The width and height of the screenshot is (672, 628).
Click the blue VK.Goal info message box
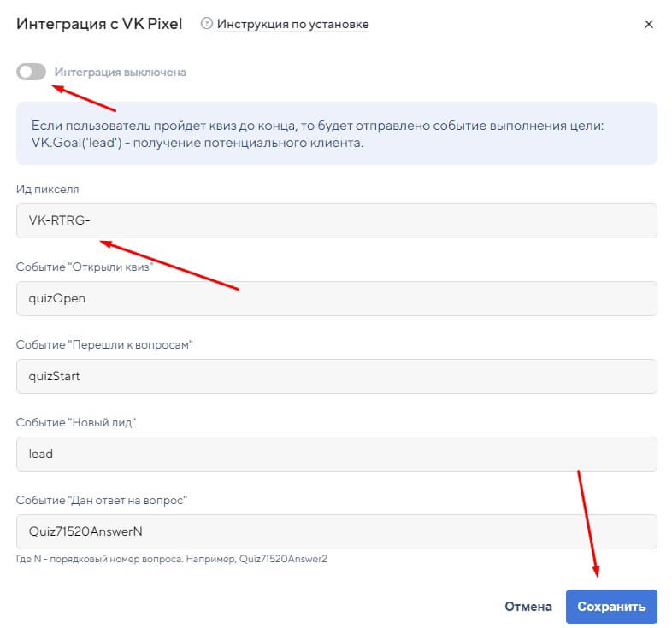[x=337, y=133]
